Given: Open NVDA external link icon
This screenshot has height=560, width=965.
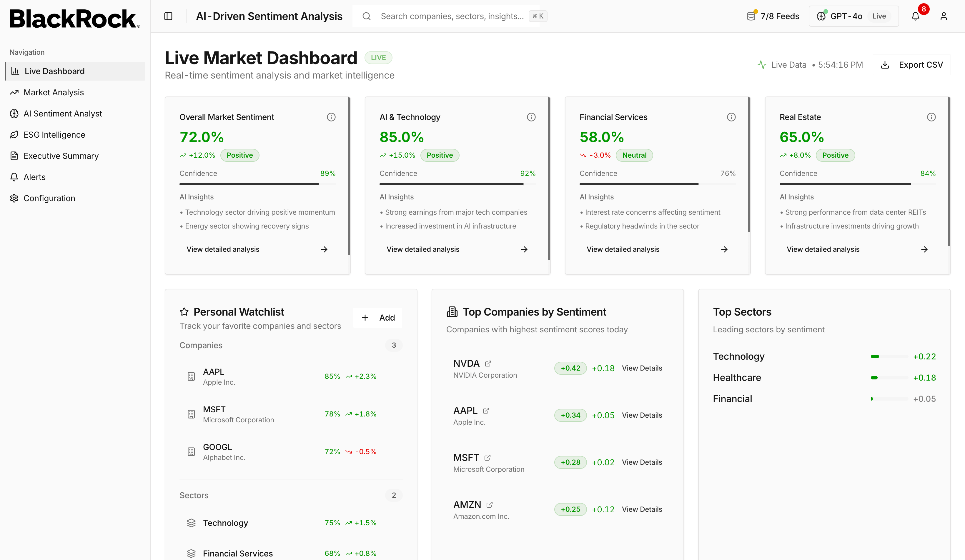Looking at the screenshot, I should [488, 363].
